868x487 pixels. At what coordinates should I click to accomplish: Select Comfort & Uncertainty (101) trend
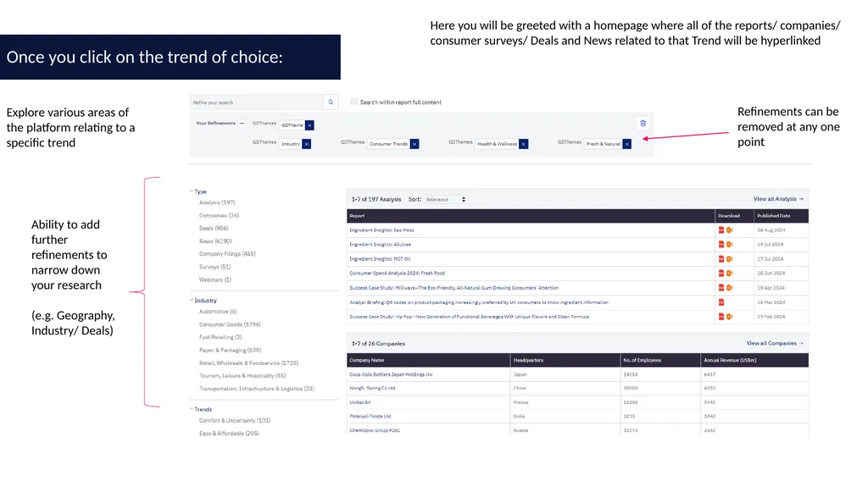(235, 421)
